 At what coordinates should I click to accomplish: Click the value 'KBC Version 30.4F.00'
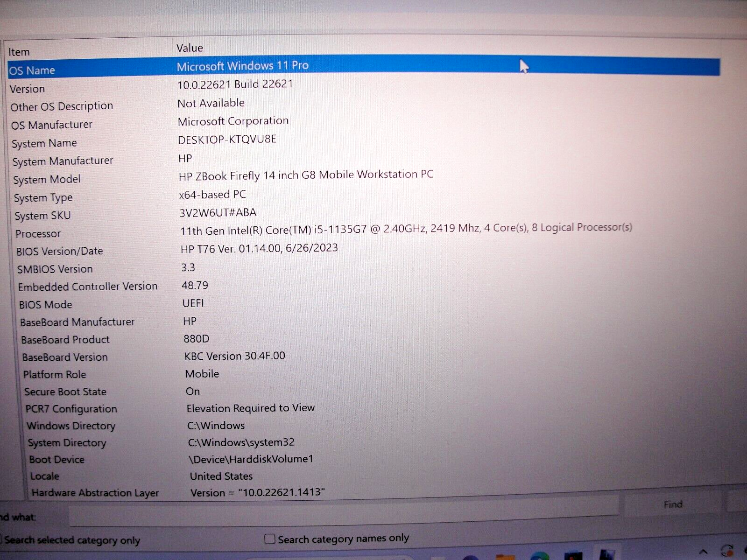coord(235,356)
